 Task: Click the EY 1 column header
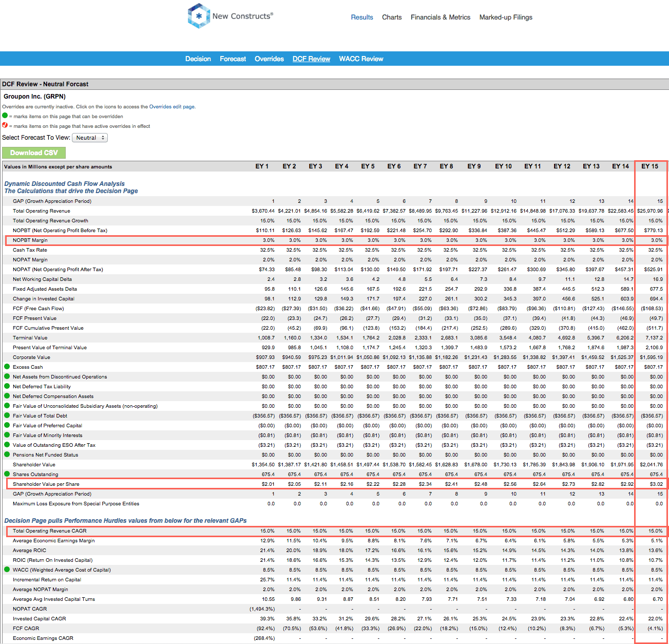click(x=262, y=166)
